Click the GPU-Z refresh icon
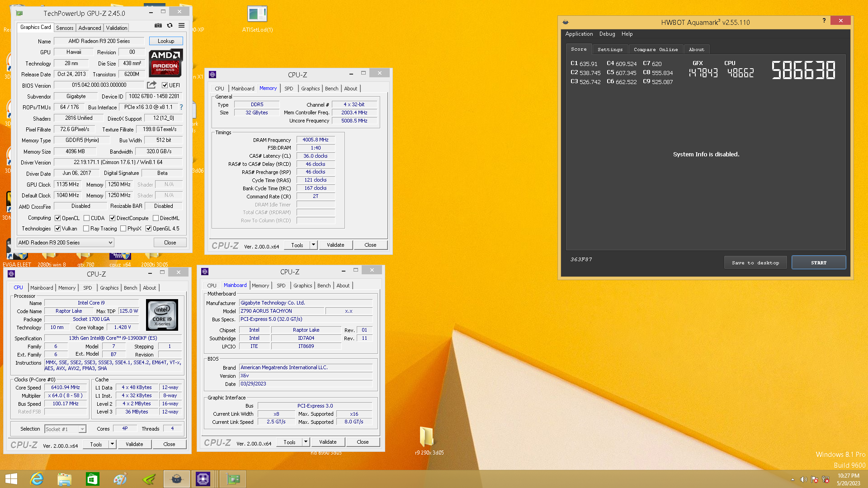 170,26
